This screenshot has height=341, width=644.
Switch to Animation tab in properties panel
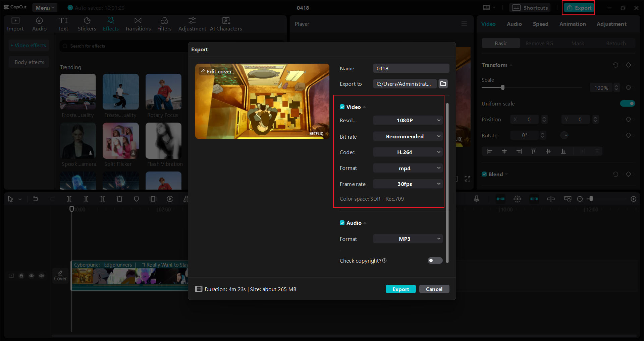pyautogui.click(x=573, y=24)
